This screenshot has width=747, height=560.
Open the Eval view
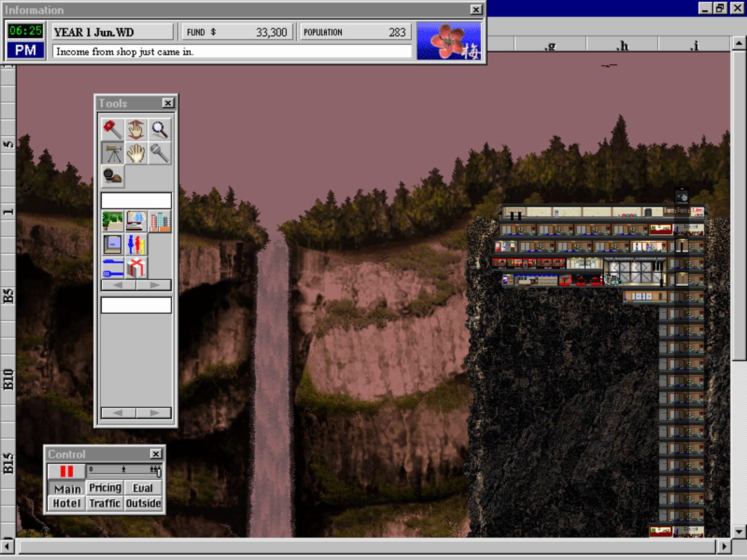143,488
